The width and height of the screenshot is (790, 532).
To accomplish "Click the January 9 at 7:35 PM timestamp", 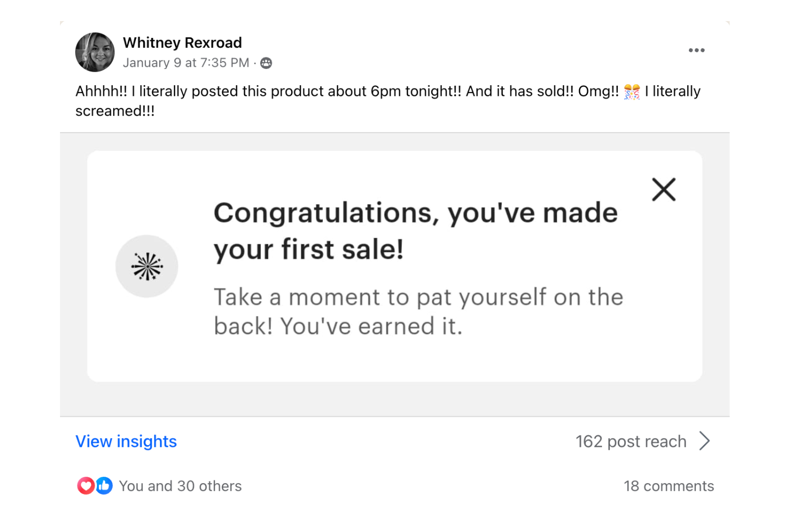I will click(186, 63).
